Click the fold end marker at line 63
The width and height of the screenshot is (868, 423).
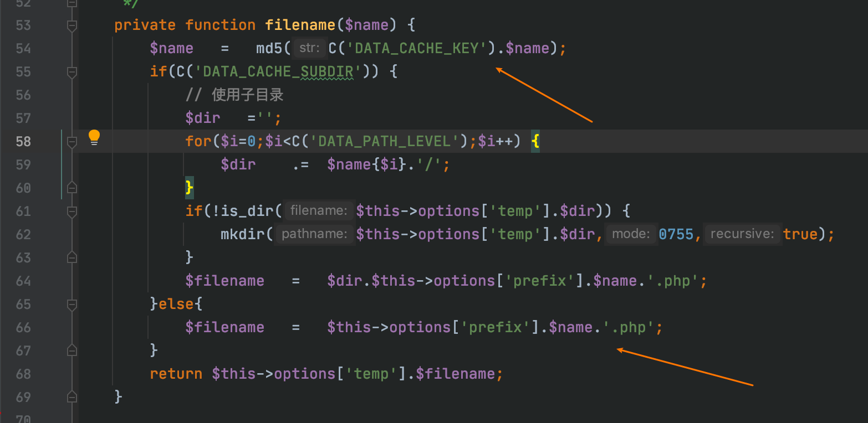(x=72, y=258)
